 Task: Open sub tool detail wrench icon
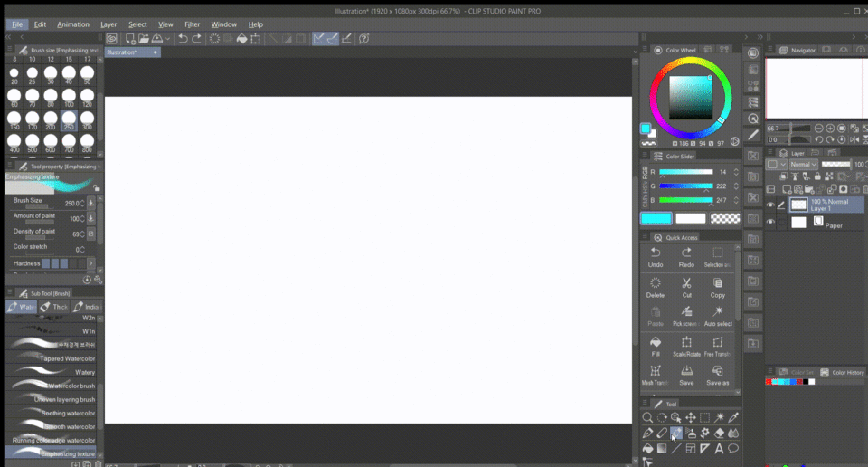point(98,280)
